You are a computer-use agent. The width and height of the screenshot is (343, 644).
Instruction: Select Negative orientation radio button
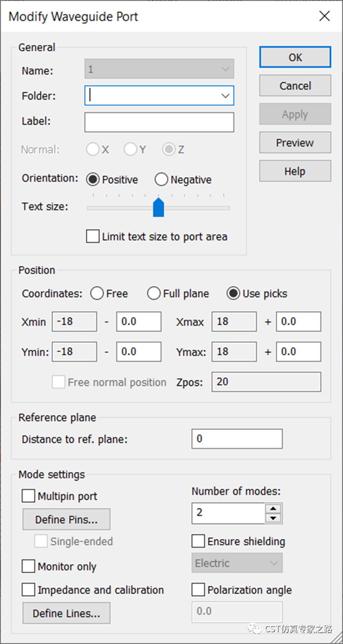tap(161, 179)
